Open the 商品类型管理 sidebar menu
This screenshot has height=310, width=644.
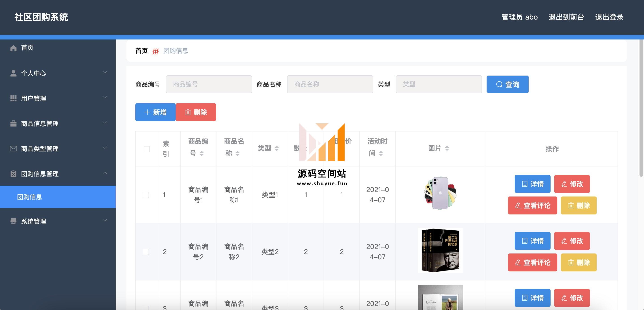point(58,149)
